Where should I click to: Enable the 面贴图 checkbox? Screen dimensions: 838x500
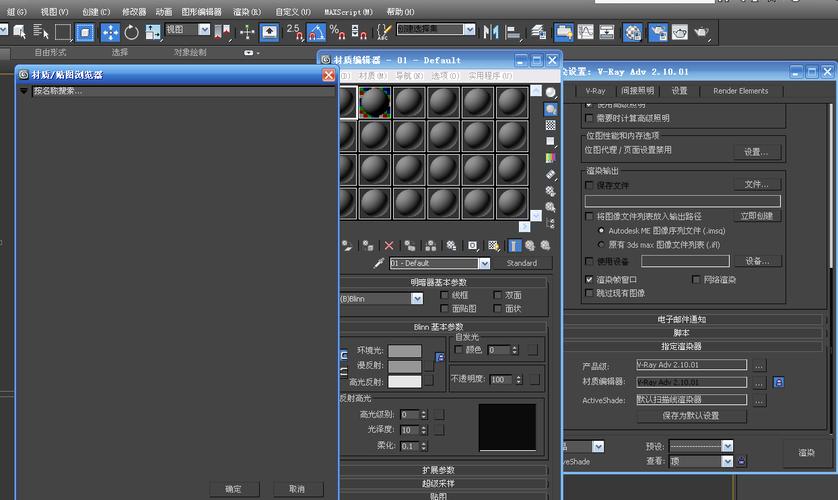pos(444,308)
